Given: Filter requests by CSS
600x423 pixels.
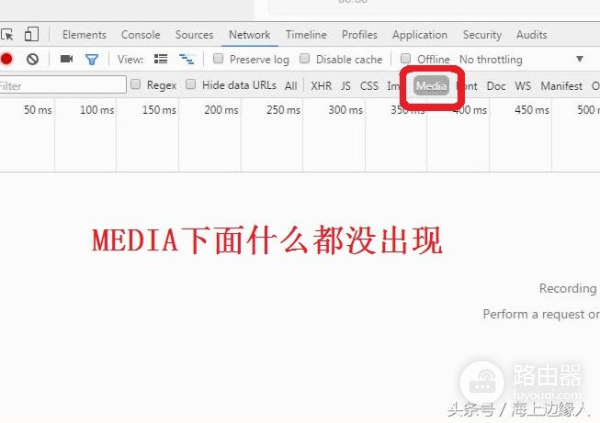Looking at the screenshot, I should click(x=369, y=86).
